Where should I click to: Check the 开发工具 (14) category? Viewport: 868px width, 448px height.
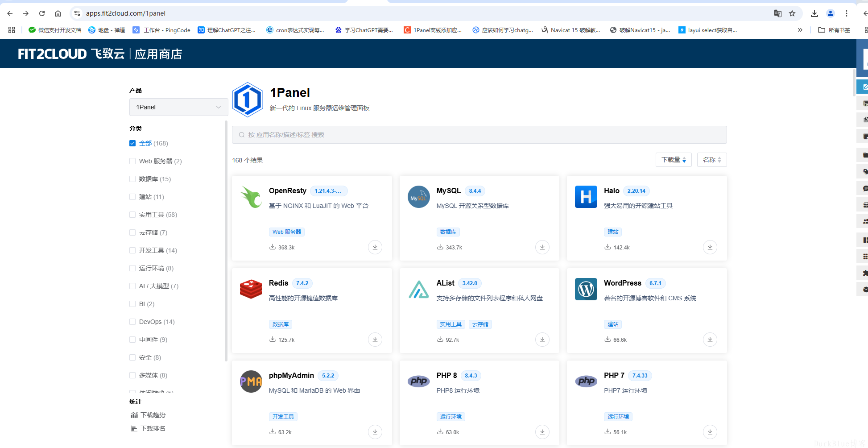pos(132,250)
